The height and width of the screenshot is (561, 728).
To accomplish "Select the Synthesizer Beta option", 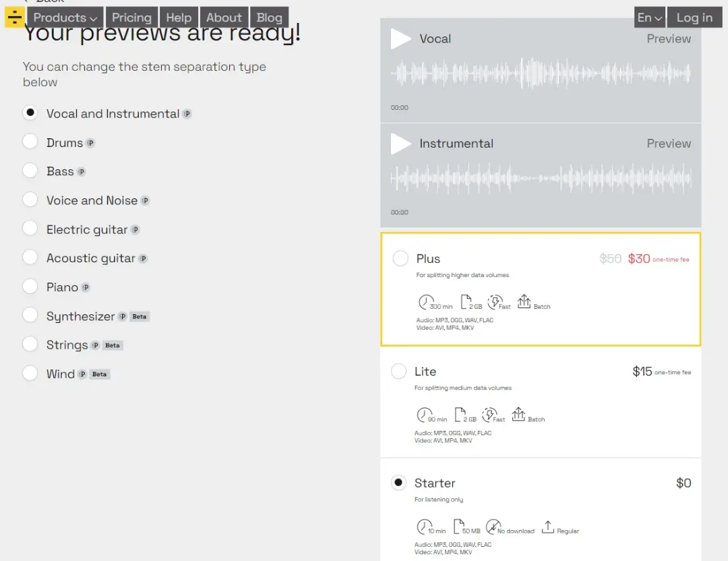I will 30,315.
